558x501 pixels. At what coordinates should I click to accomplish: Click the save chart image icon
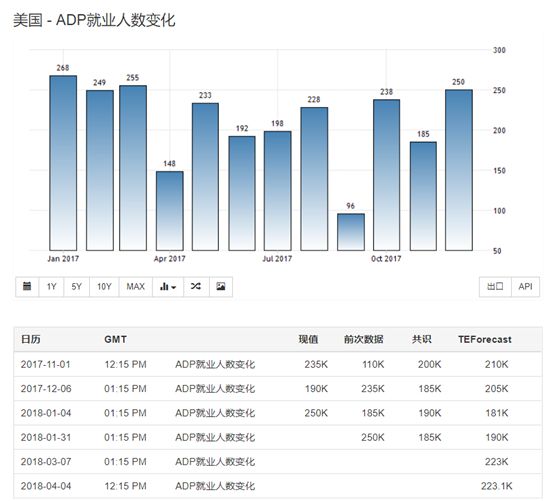221,286
